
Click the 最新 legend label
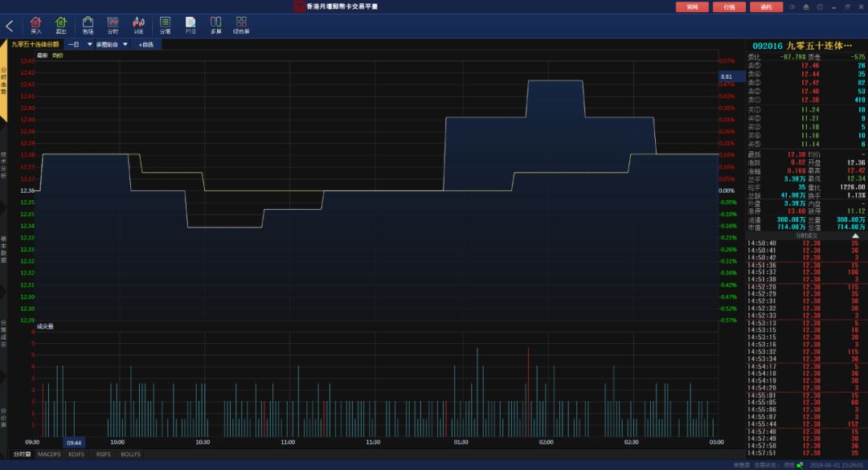coord(42,55)
